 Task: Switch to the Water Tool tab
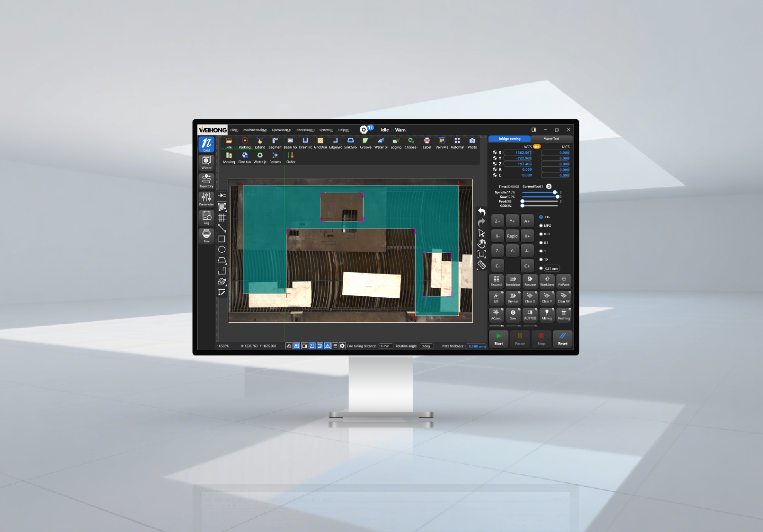point(551,139)
